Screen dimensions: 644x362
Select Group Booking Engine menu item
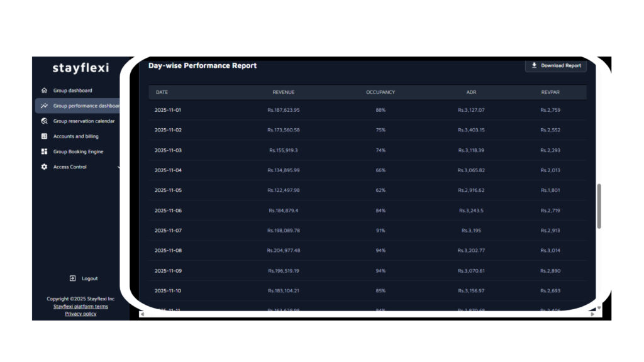tap(78, 151)
